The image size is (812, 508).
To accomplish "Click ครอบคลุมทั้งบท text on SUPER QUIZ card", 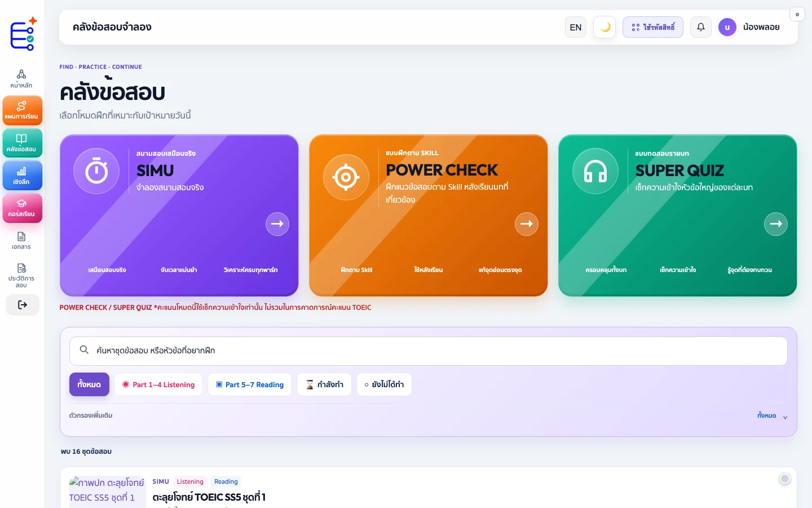I will click(606, 270).
